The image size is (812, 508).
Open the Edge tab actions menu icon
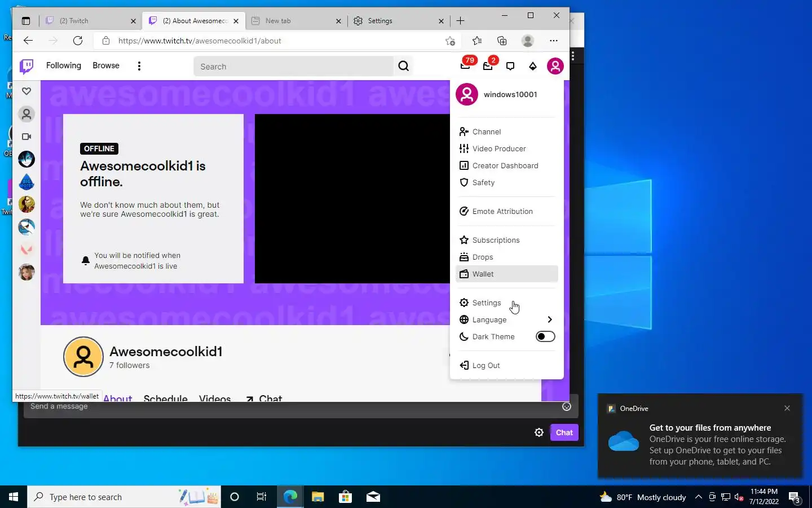point(26,21)
